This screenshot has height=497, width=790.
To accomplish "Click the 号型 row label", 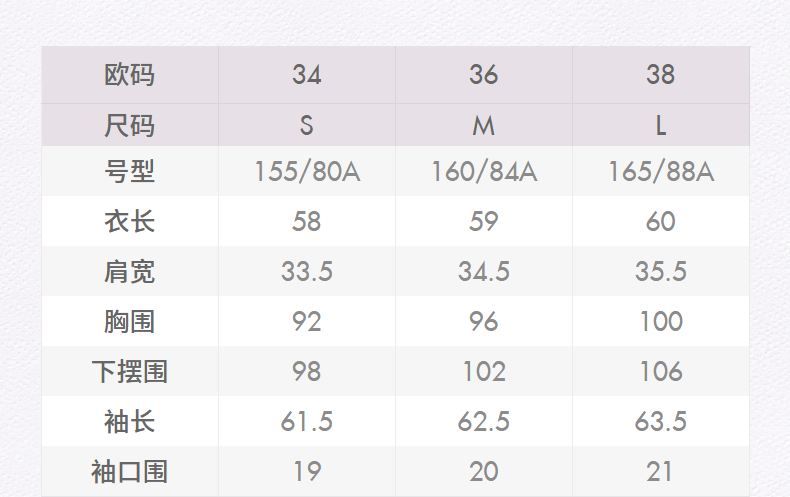I will (130, 172).
